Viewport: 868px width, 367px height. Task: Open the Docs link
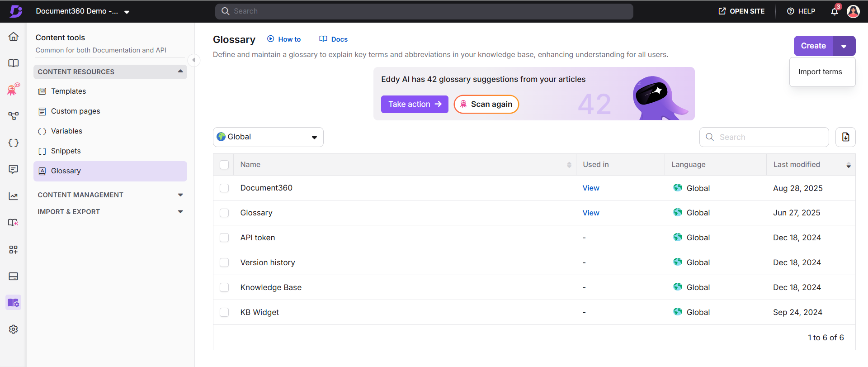coord(334,39)
